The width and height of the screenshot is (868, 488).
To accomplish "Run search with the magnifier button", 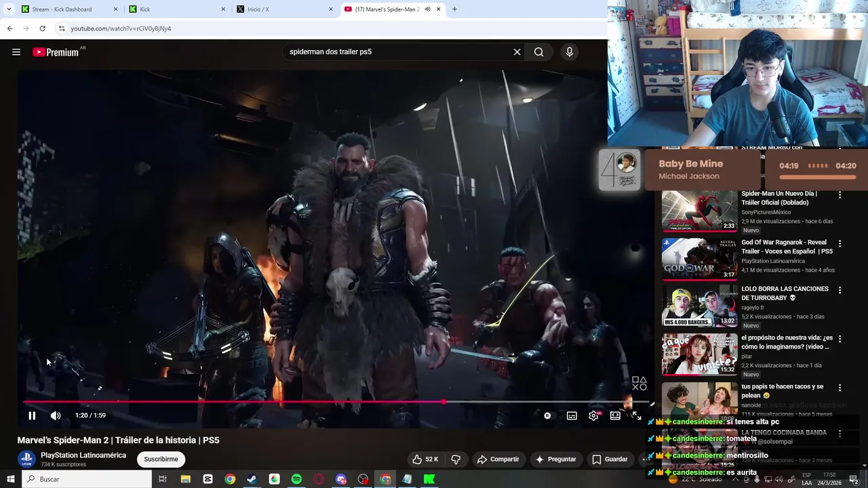I will [x=538, y=52].
